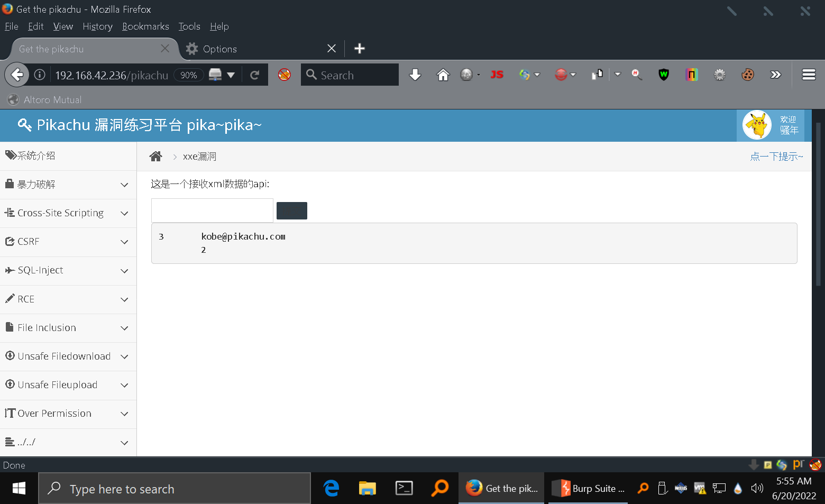Click the page vertical scrollbar
Screen dimensions: 825x504
click(818, 204)
